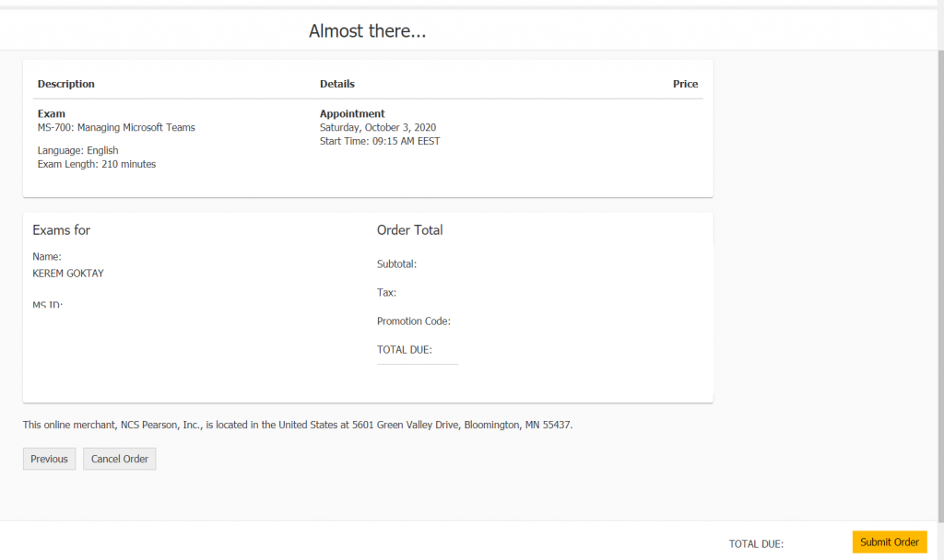Click the Promotion Code label
944x560 pixels.
[x=413, y=321]
